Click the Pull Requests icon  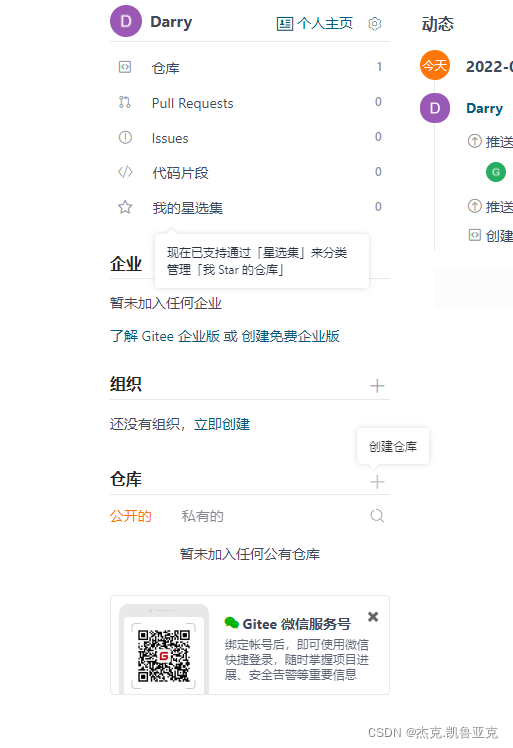(125, 102)
